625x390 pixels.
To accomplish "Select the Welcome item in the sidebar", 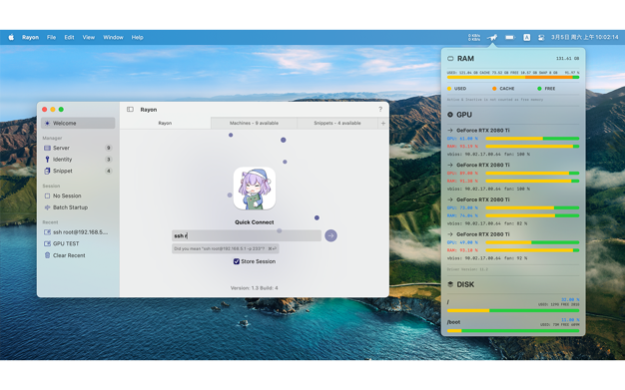I will click(x=78, y=123).
